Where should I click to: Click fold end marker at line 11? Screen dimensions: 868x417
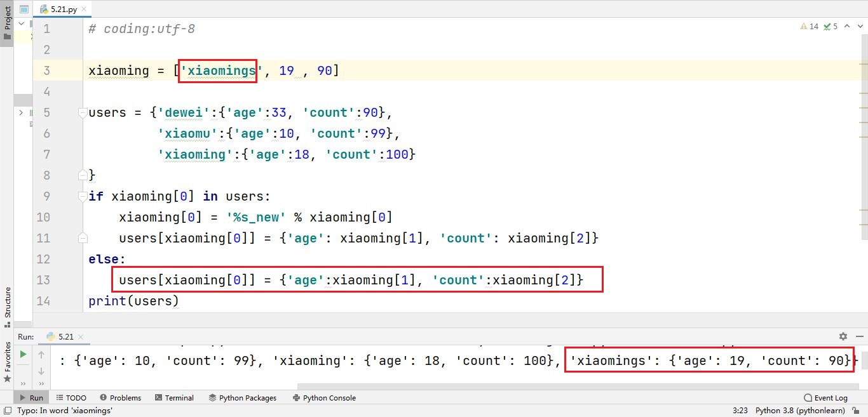(x=83, y=238)
